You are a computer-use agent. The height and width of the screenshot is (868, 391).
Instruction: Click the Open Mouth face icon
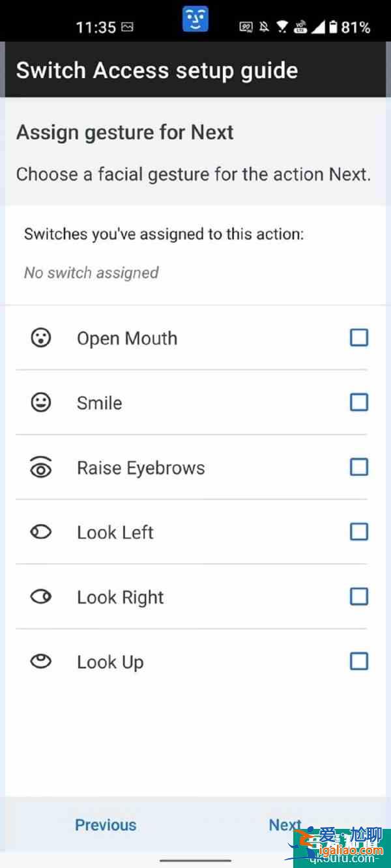click(x=41, y=338)
